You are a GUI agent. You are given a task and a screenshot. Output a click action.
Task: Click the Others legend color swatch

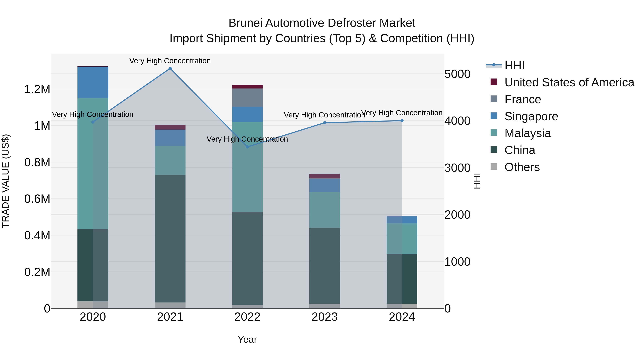point(494,166)
